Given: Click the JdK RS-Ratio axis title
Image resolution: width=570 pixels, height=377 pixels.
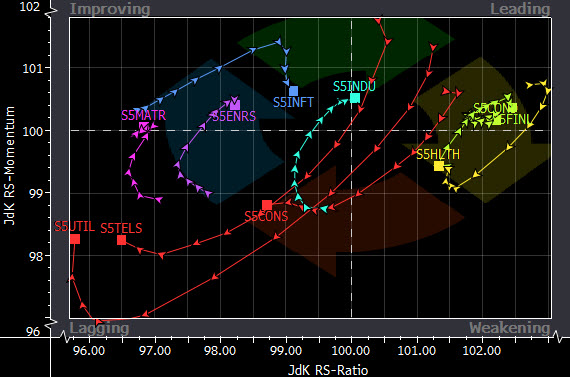Looking at the screenshot, I should pos(328,370).
